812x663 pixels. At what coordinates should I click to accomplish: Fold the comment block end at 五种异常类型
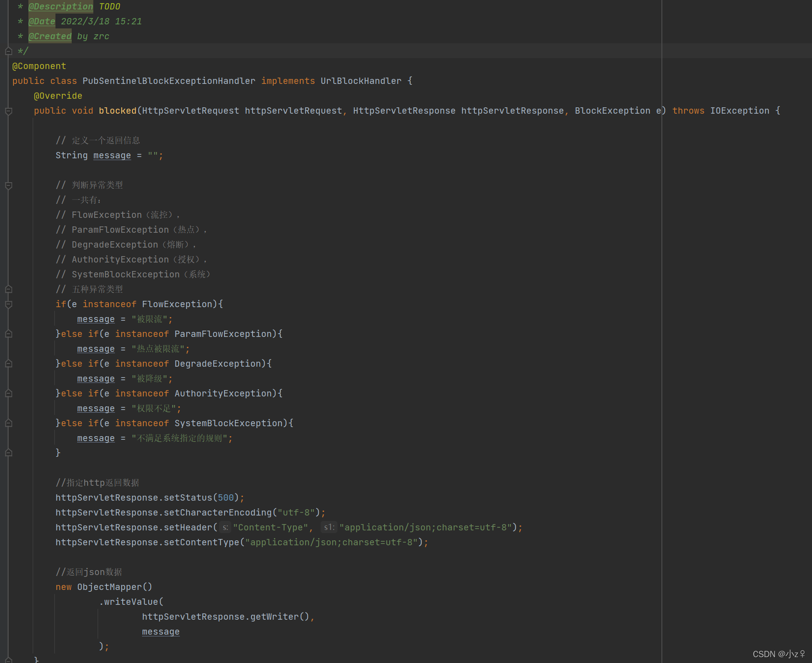9,290
